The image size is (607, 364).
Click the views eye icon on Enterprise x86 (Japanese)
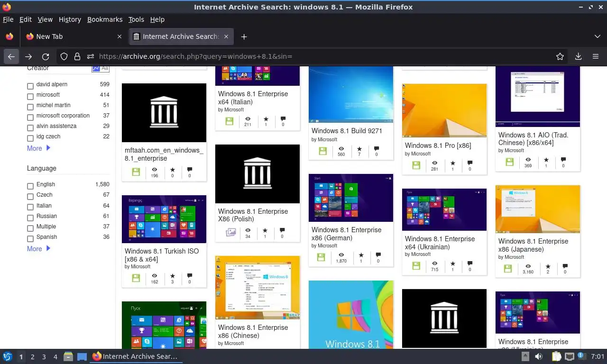(528, 266)
